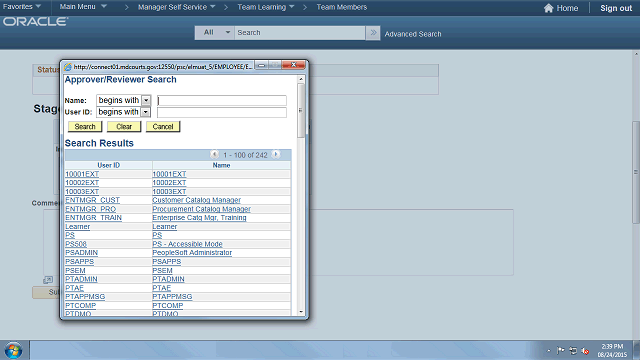Click the Home icon in header
The height and width of the screenshot is (360, 640).
549,8
